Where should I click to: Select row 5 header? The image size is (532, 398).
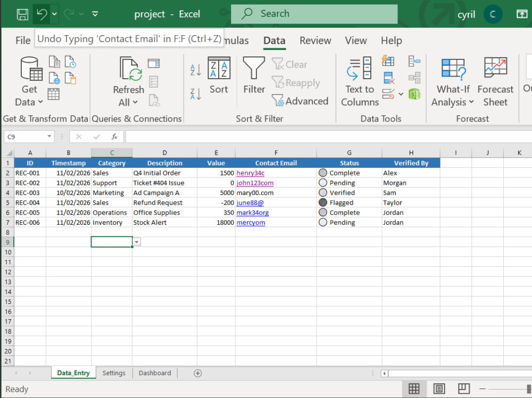[8, 203]
